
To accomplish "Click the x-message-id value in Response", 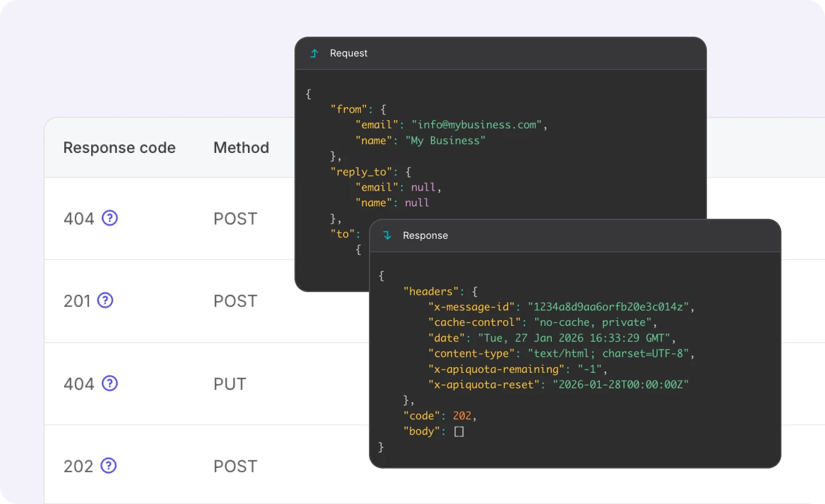I will 608,307.
